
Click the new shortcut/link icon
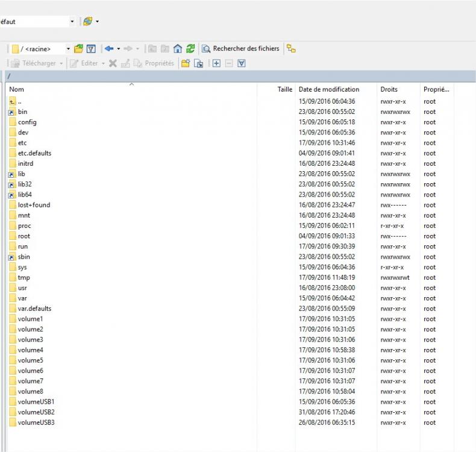click(198, 63)
